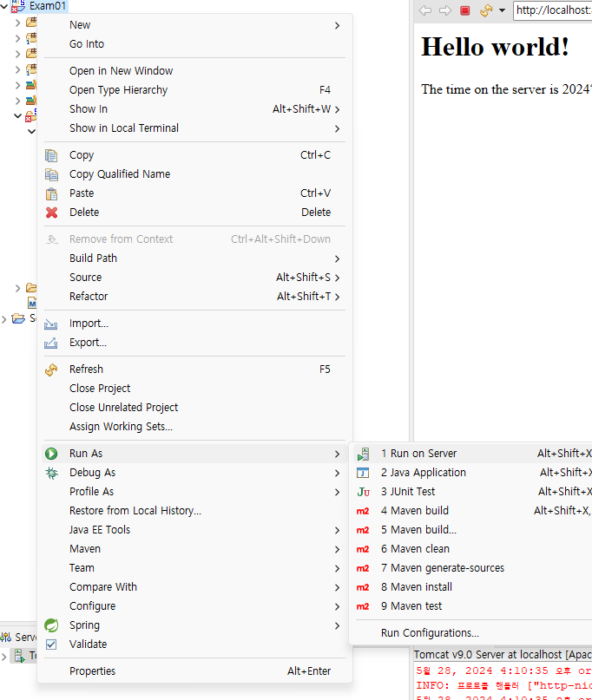Open dropdown arrow next to refresh icon

503,10
